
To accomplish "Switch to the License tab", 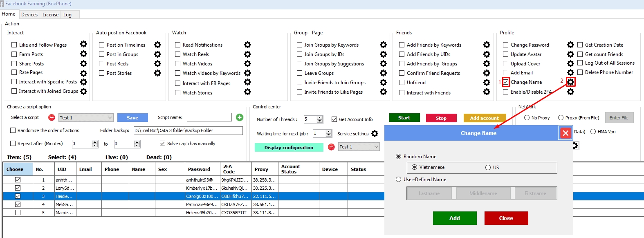I will click(x=50, y=14).
